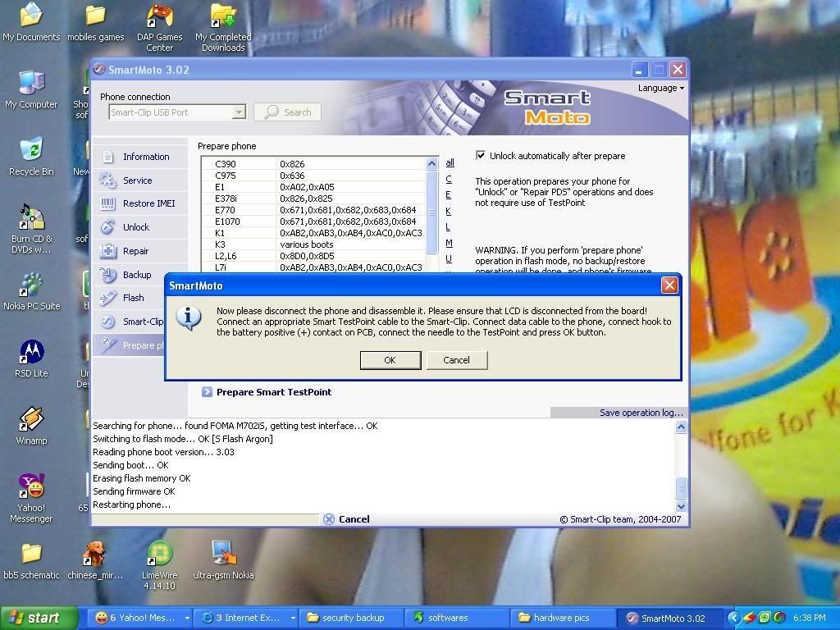Screen dimensions: 840x630
Task: Click the Repair first-aid icon
Action: point(108,251)
